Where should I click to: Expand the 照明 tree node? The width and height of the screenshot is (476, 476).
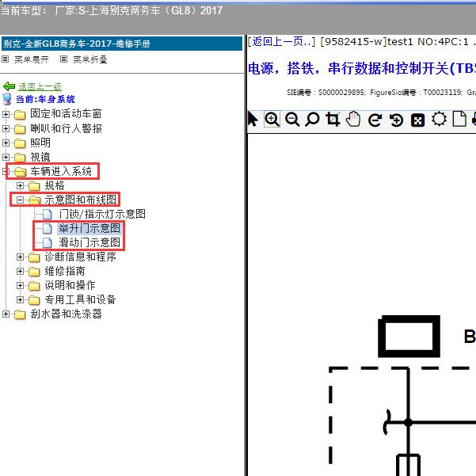click(6, 143)
